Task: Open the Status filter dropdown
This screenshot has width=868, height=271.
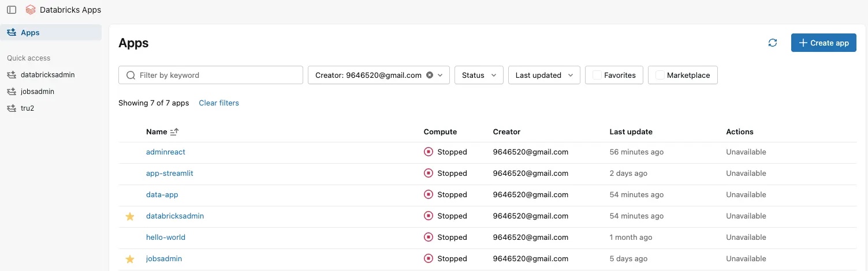Action: tap(479, 75)
